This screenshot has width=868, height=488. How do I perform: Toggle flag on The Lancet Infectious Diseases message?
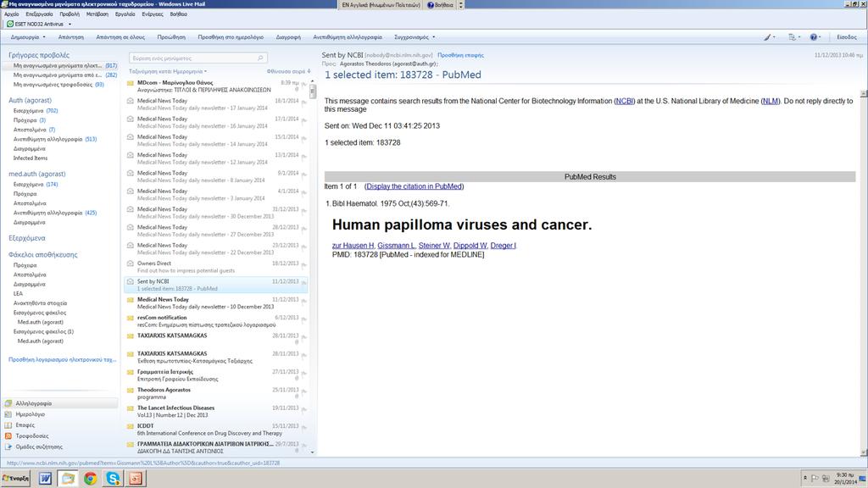304,409
